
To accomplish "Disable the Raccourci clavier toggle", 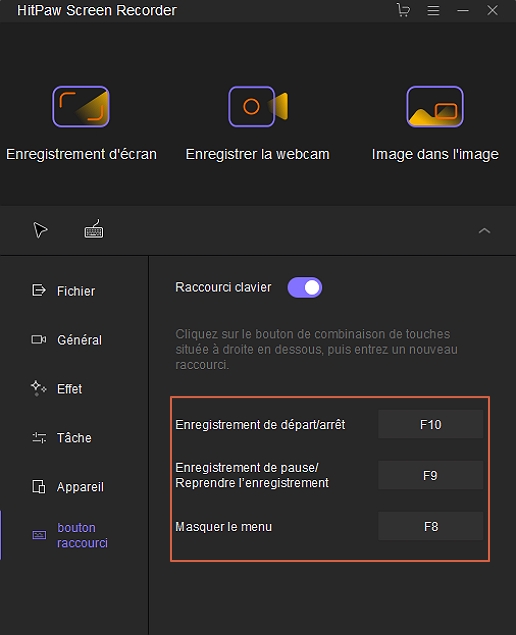I will pos(305,288).
